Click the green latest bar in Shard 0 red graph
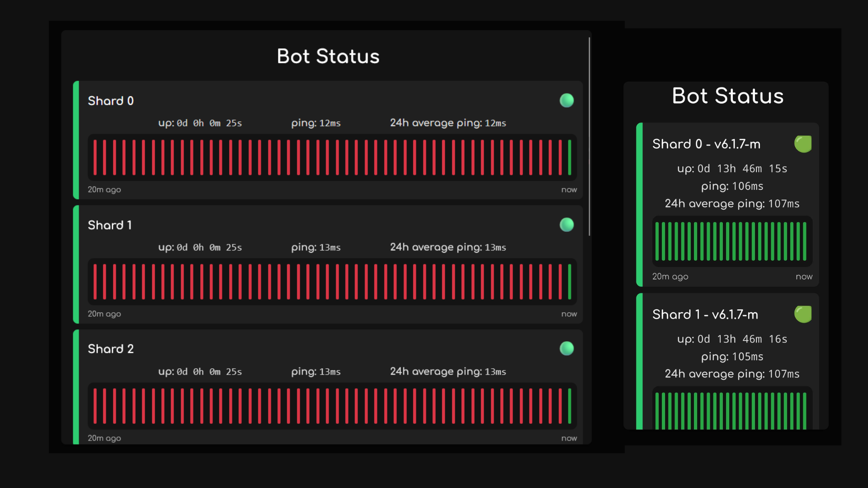Screen dimensions: 868x488 coord(570,157)
